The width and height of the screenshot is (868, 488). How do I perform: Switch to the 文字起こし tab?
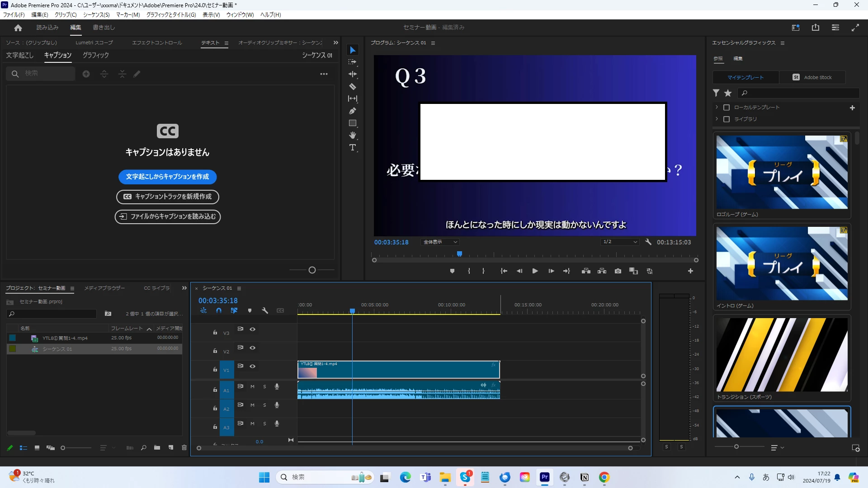(x=19, y=55)
